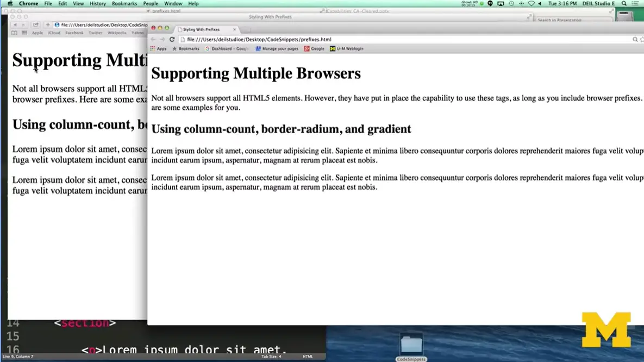Click the AirPlay icon in the menu bar
The width and height of the screenshot is (644, 362).
pyautogui.click(x=499, y=3)
